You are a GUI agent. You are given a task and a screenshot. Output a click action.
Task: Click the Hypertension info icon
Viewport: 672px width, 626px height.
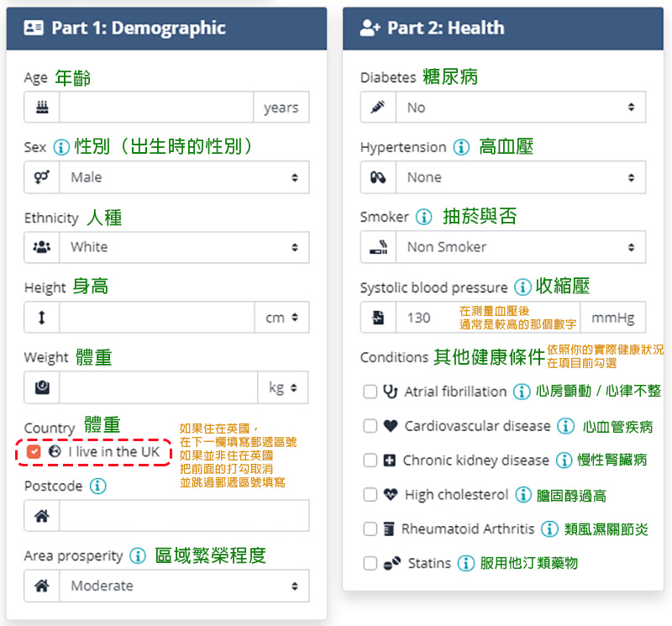[x=461, y=147]
